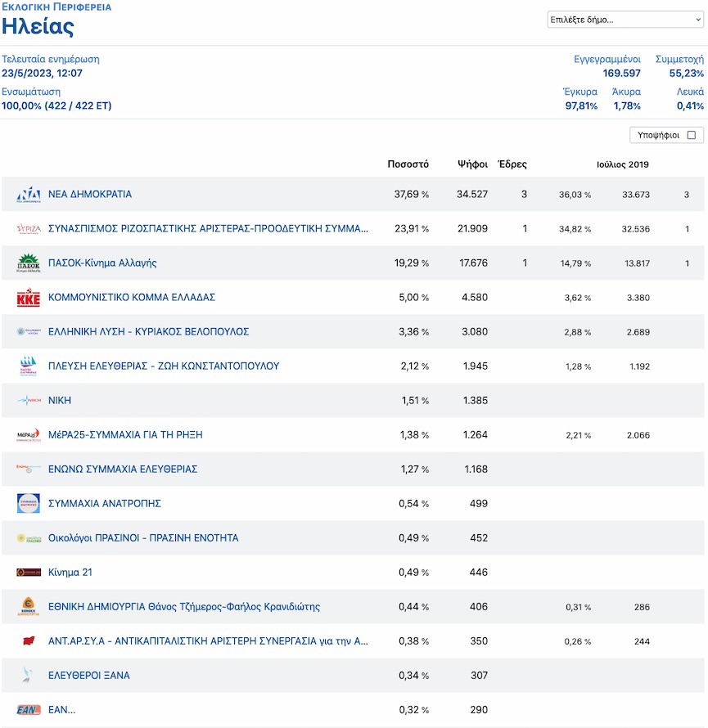Screen dimensions: 708x728
Task: Click the Κίνημα 21 logo
Action: pos(29,573)
